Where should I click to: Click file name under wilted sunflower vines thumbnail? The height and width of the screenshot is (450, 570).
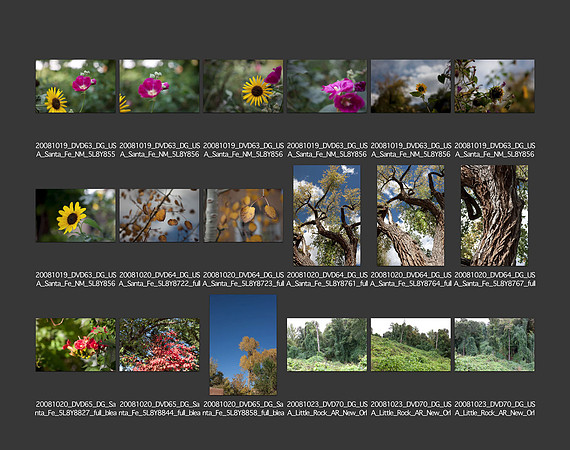pyautogui.click(x=494, y=150)
